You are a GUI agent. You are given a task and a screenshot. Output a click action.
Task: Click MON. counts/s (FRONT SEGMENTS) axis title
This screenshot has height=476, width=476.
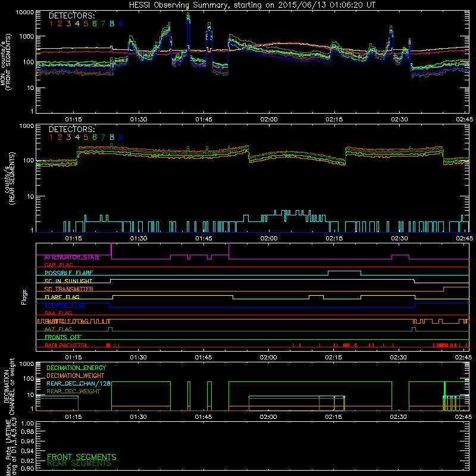[5, 62]
